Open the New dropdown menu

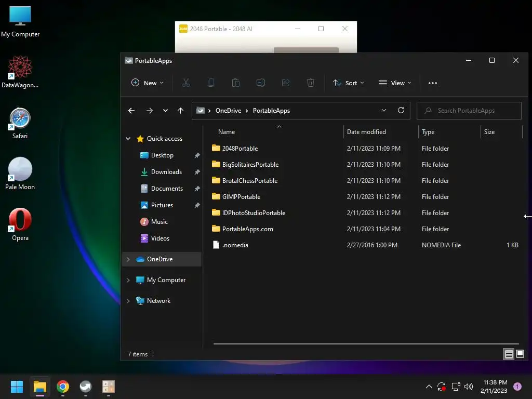pyautogui.click(x=148, y=83)
